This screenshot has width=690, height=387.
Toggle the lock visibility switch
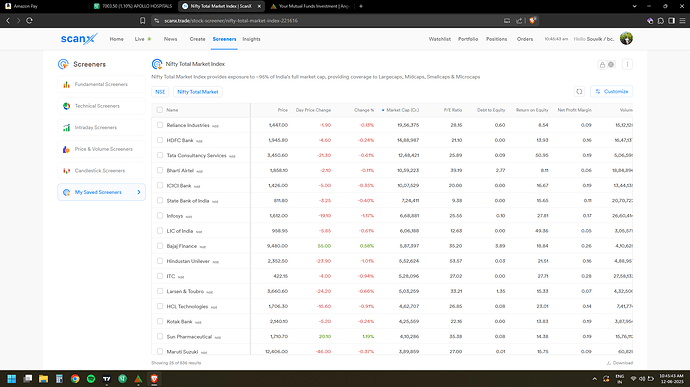pyautogui.click(x=606, y=65)
